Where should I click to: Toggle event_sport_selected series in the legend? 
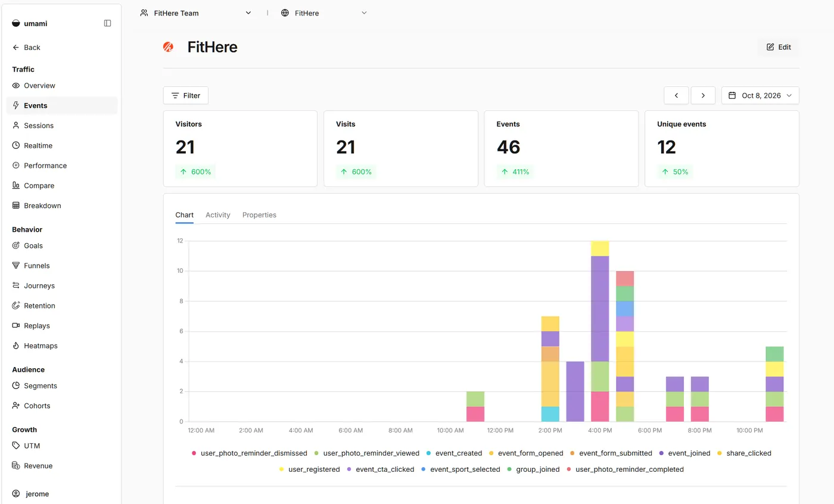click(x=461, y=469)
